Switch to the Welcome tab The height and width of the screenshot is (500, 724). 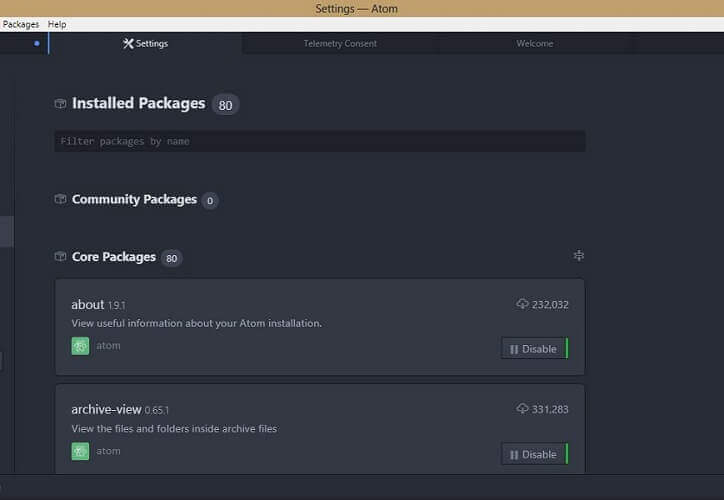(x=535, y=43)
